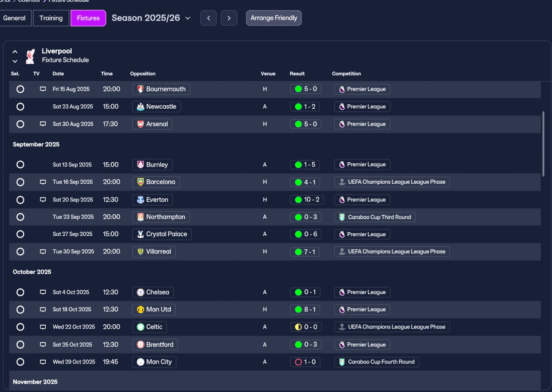This screenshot has width=552, height=392.
Task: Click the Newcastle club badge
Action: (x=140, y=107)
